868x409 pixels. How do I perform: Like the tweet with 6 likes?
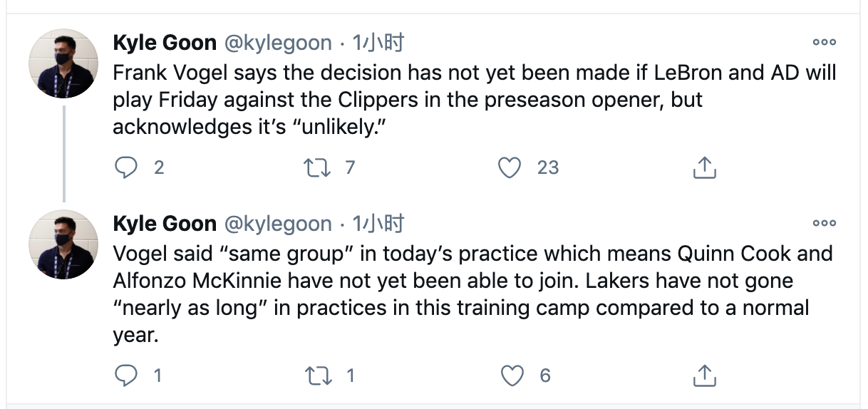point(512,376)
